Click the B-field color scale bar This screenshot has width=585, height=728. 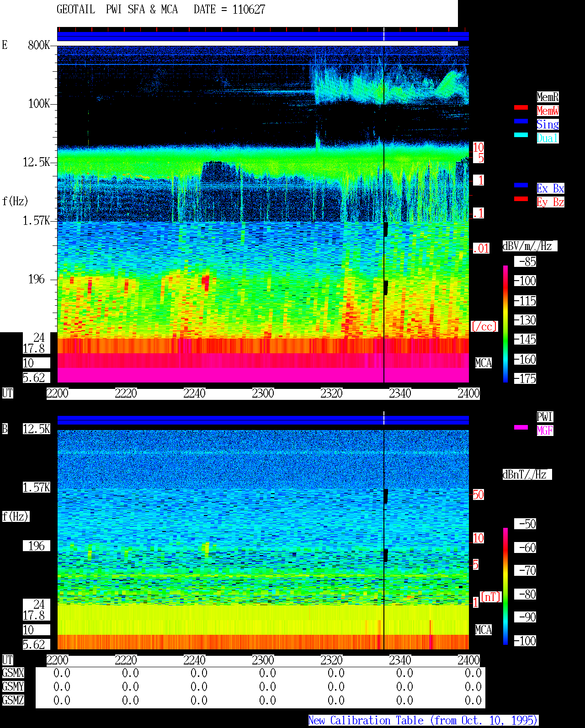pyautogui.click(x=505, y=586)
